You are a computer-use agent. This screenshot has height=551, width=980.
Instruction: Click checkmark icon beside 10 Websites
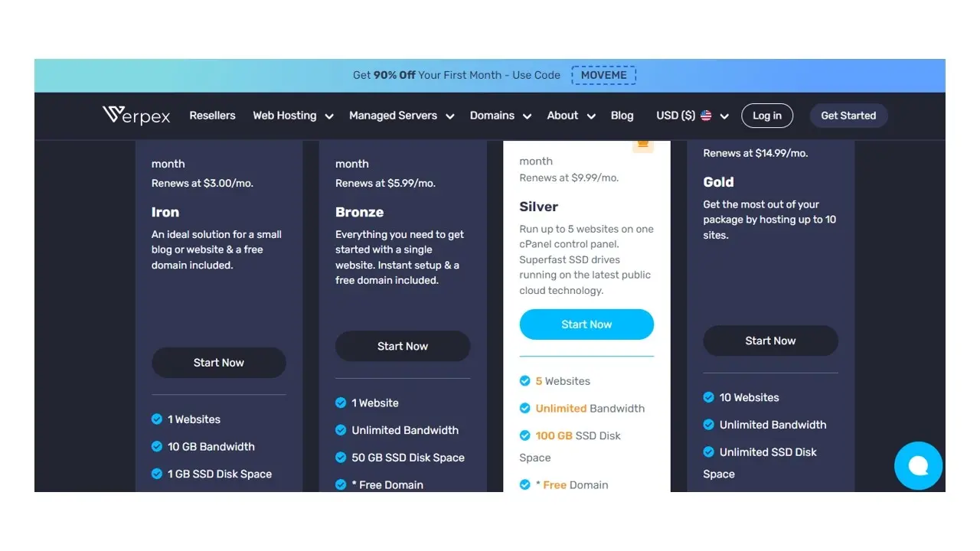(708, 397)
